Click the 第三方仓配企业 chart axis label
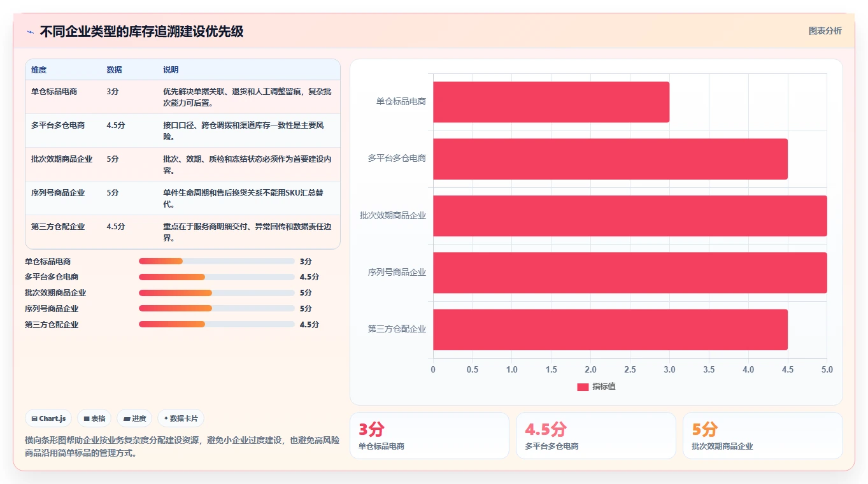Image resolution: width=868 pixels, height=484 pixels. tap(397, 329)
